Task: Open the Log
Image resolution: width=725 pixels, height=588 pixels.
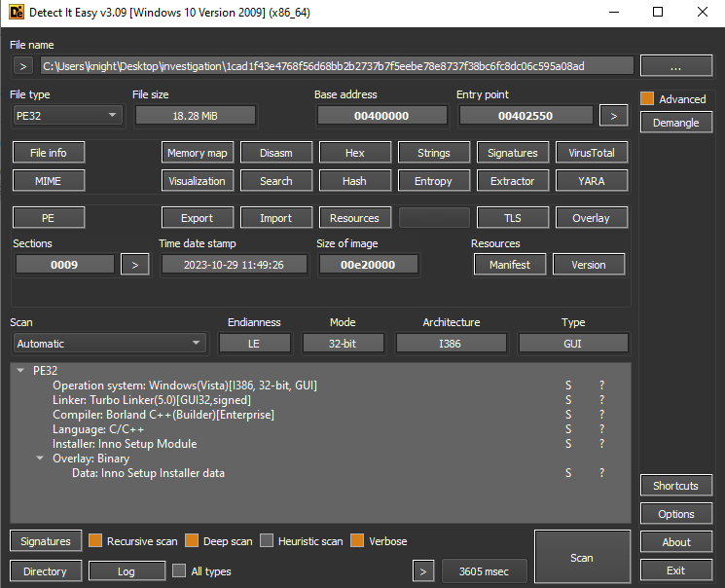Action: [x=127, y=571]
